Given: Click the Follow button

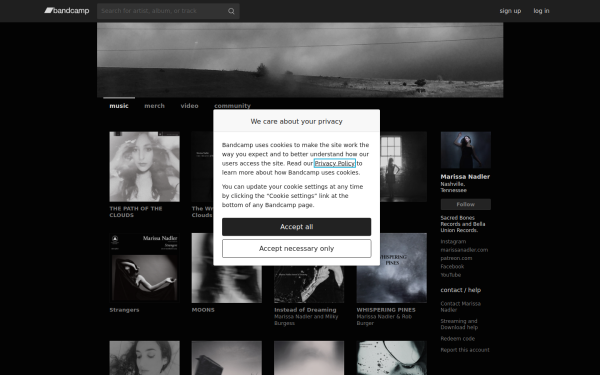Looking at the screenshot, I should click(x=466, y=204).
